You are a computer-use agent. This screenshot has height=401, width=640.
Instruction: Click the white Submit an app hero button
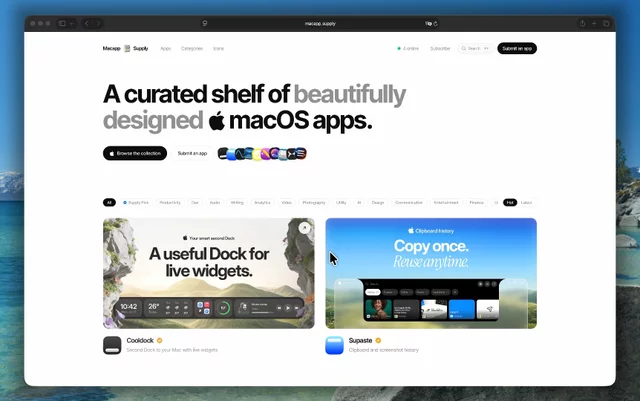(192, 154)
